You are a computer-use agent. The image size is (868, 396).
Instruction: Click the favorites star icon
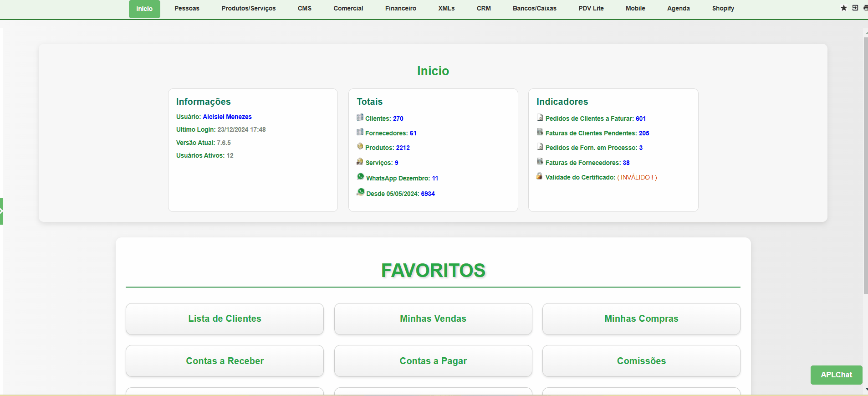coord(844,8)
